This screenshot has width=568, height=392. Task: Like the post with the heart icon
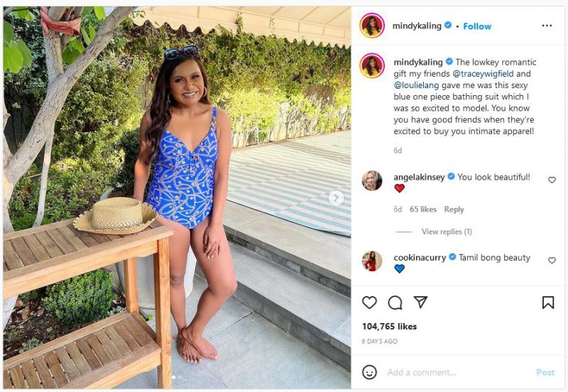tap(370, 303)
